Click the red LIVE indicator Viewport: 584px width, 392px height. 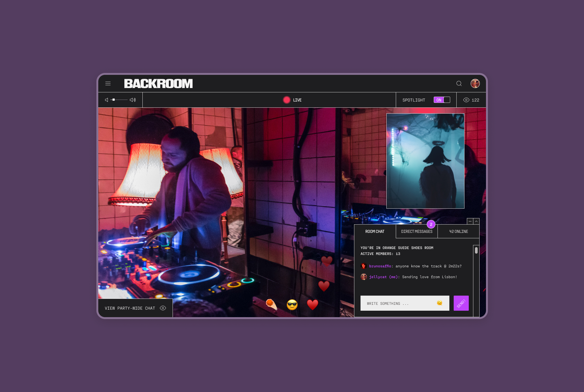[287, 100]
